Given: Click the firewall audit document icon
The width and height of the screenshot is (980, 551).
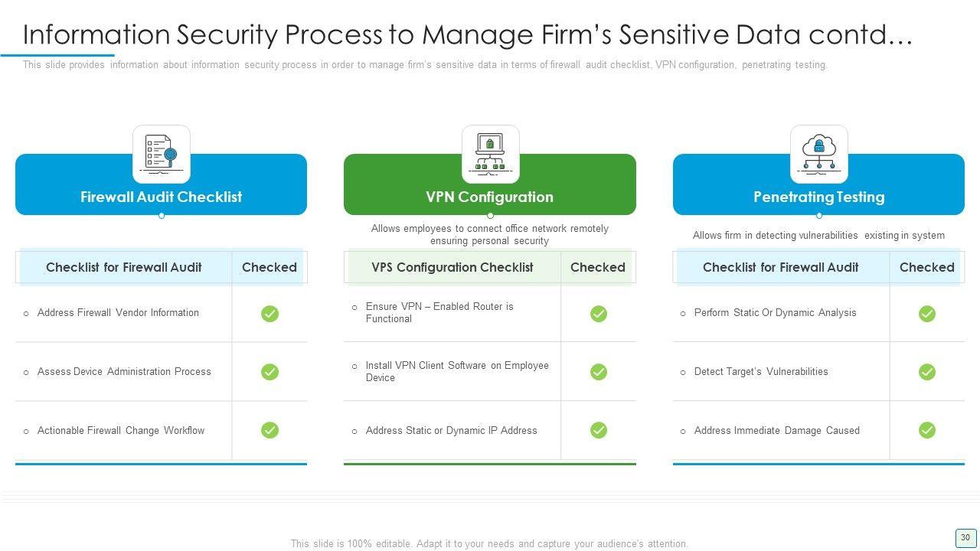Looking at the screenshot, I should click(161, 154).
